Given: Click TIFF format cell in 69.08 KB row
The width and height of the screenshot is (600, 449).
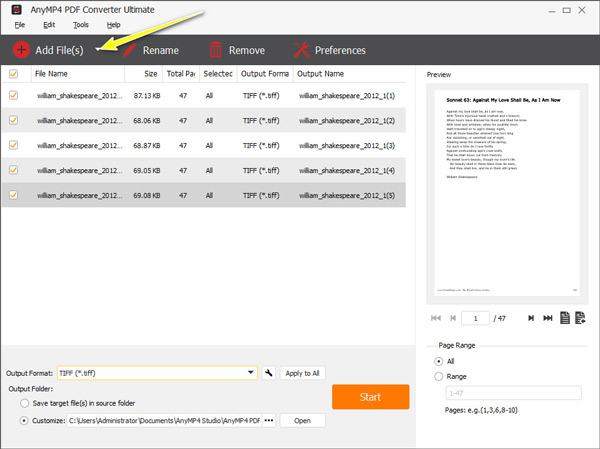Looking at the screenshot, I should coord(261,195).
